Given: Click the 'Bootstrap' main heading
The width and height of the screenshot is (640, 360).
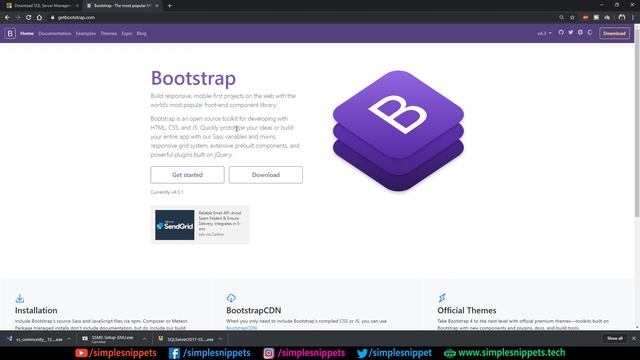Looking at the screenshot, I should click(x=193, y=78).
